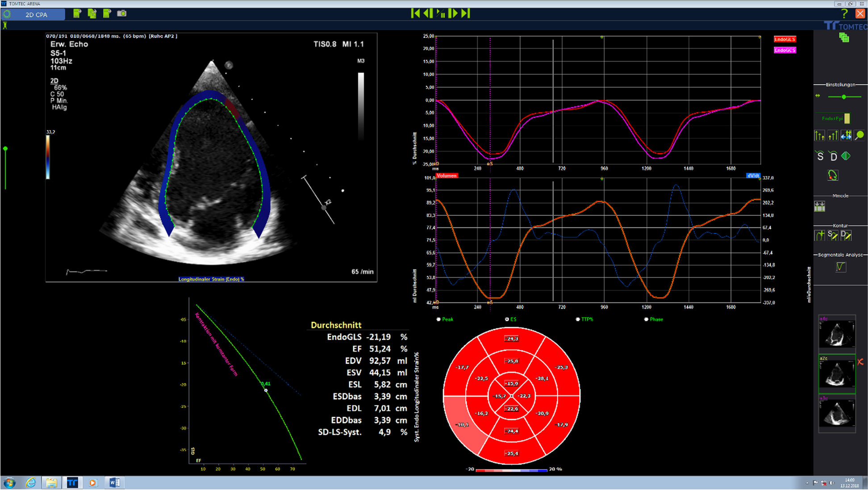Screen dimensions: 868x490
Task: Open Word from the Windows taskbar
Action: click(114, 482)
